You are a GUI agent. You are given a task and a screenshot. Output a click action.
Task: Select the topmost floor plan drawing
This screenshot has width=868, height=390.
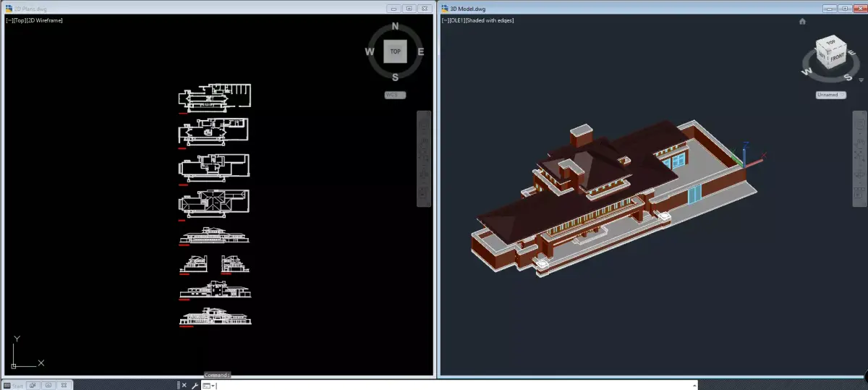pos(214,97)
